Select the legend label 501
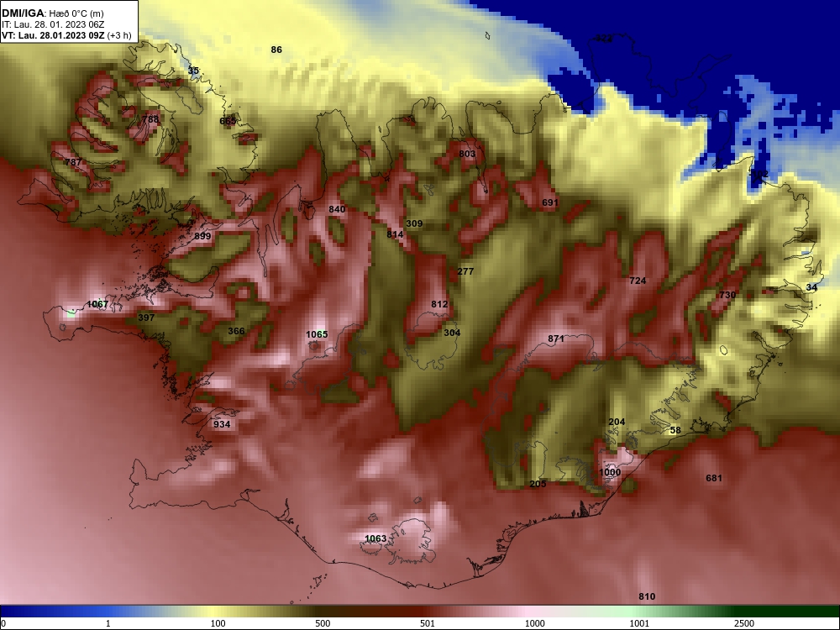This screenshot has width=840, height=630. (x=428, y=623)
